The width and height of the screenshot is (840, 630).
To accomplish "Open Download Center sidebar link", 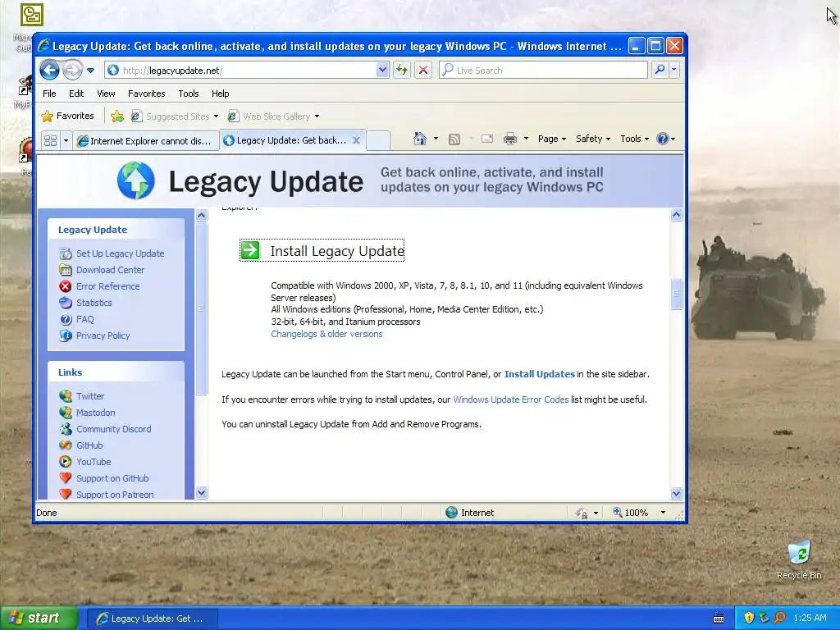I will point(110,270).
